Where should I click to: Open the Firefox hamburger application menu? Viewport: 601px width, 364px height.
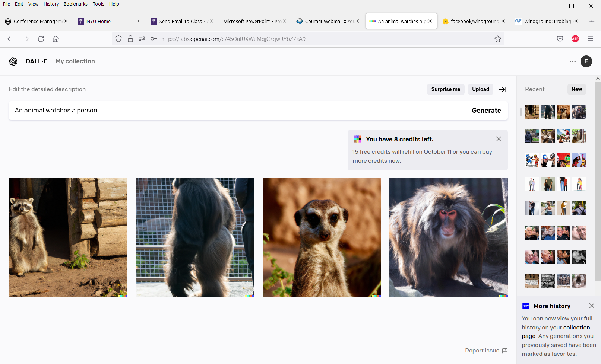pos(591,39)
